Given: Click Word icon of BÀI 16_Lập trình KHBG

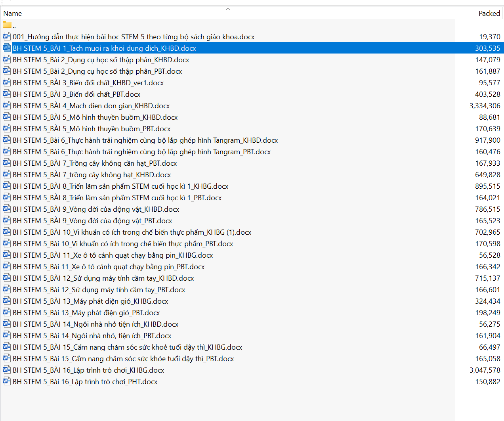Looking at the screenshot, I should pyautogui.click(x=7, y=370).
